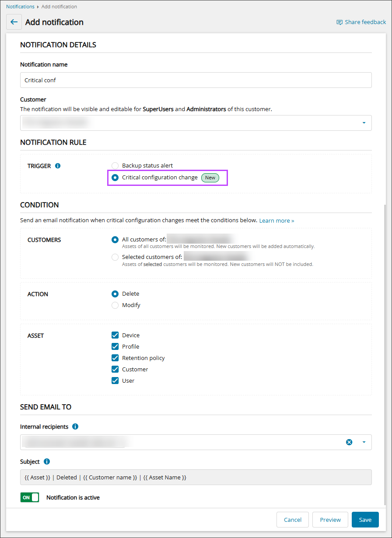Click the Notification name input field
392x538 pixels.
[x=196, y=80]
